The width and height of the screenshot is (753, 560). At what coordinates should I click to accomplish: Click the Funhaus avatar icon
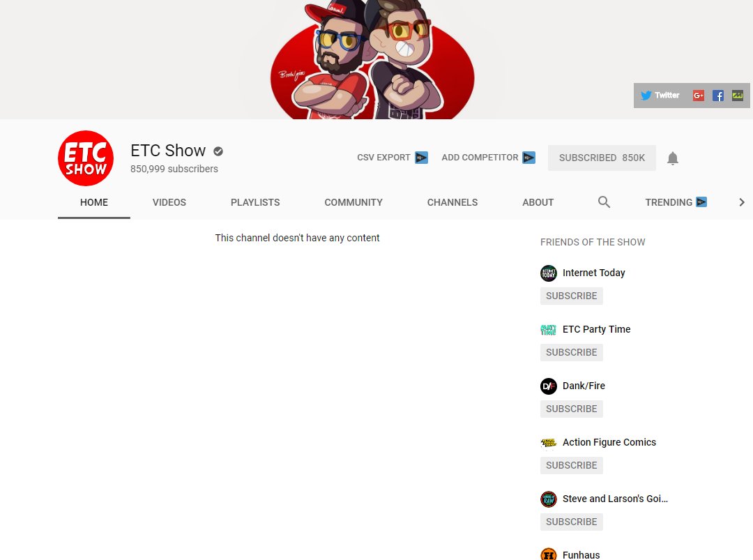pyautogui.click(x=549, y=554)
